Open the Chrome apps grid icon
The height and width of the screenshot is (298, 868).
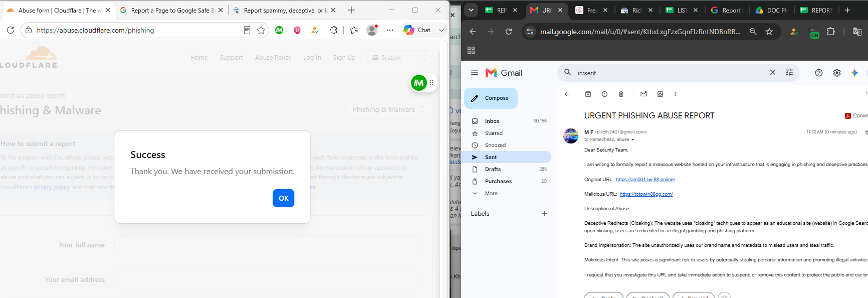tap(471, 50)
